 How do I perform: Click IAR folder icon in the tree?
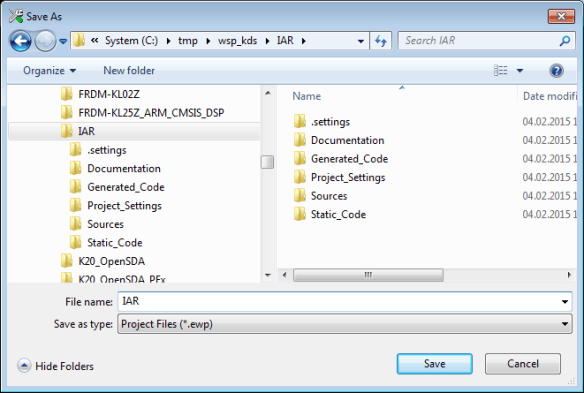(67, 131)
